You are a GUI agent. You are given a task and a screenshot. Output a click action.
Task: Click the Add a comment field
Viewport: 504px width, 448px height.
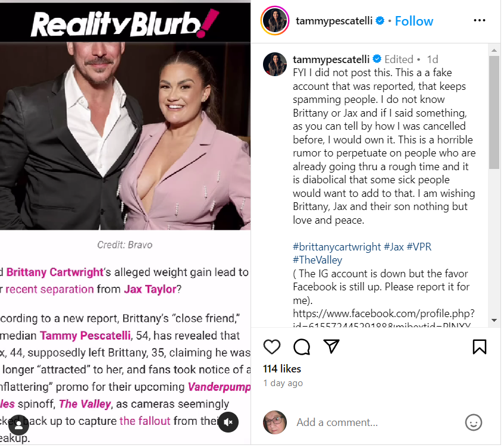[x=375, y=422]
